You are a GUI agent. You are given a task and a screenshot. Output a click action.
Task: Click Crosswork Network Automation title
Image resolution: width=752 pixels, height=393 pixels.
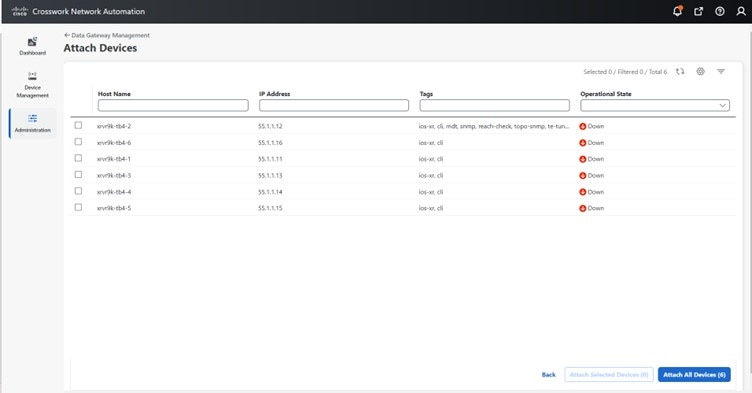coord(89,12)
